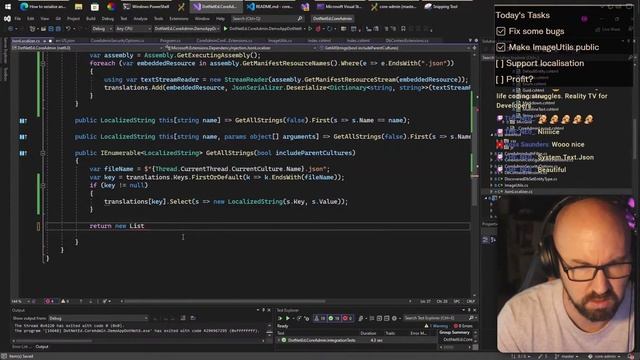Click the Warning link in Test Explorer

point(440,326)
